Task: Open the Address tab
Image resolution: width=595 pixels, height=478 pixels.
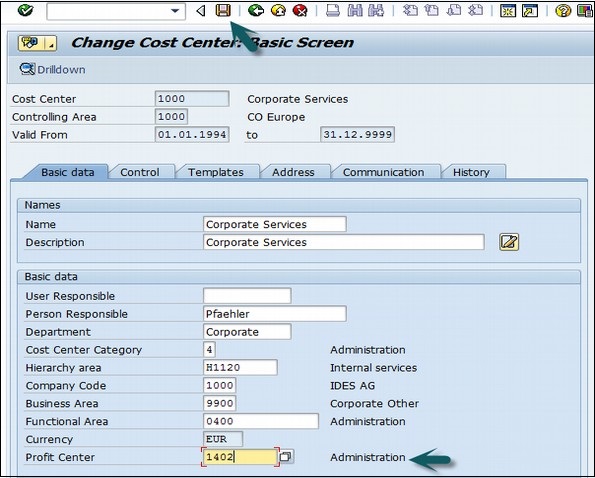Action: click(293, 172)
